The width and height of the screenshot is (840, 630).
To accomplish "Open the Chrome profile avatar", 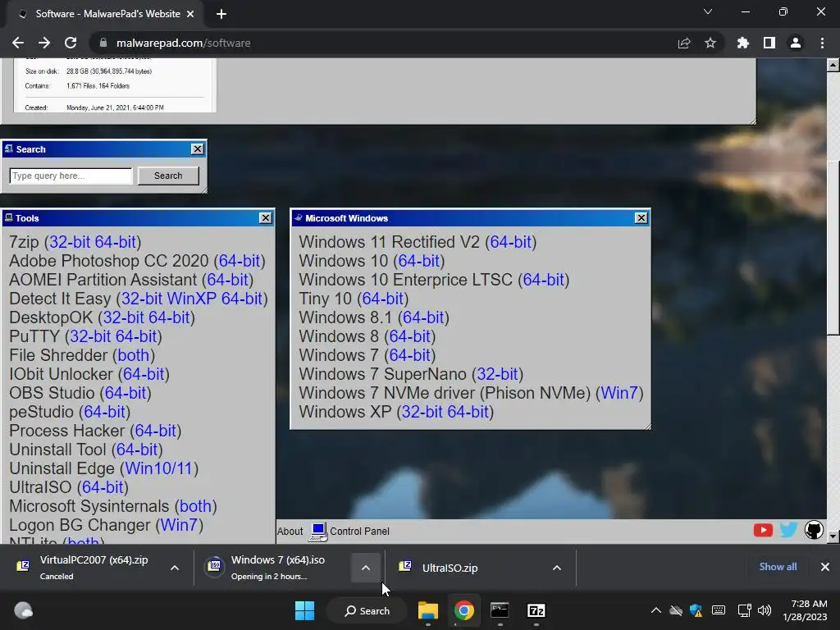I will (796, 43).
